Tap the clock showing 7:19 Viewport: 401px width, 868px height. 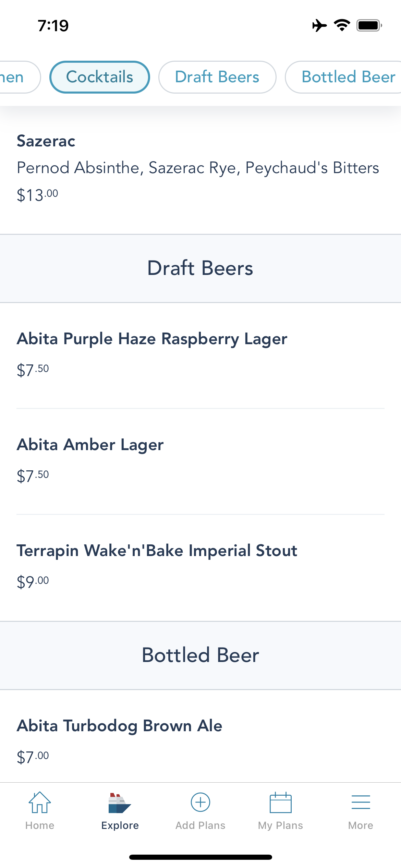[53, 26]
